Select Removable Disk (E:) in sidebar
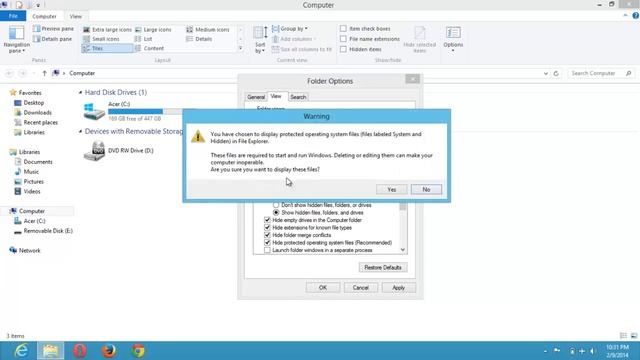Viewport: 640px width, 360px height. 43,231
